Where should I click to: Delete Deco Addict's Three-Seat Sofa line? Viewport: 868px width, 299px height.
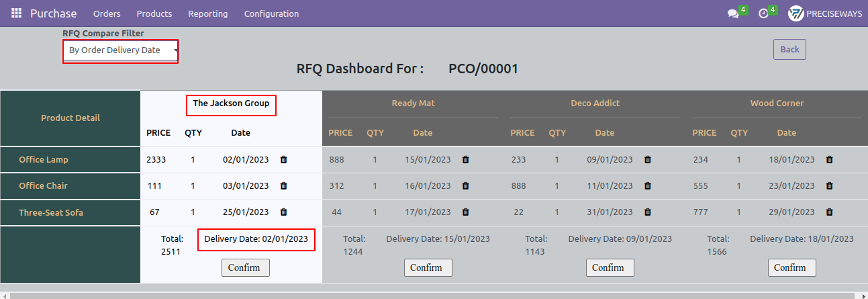[648, 212]
